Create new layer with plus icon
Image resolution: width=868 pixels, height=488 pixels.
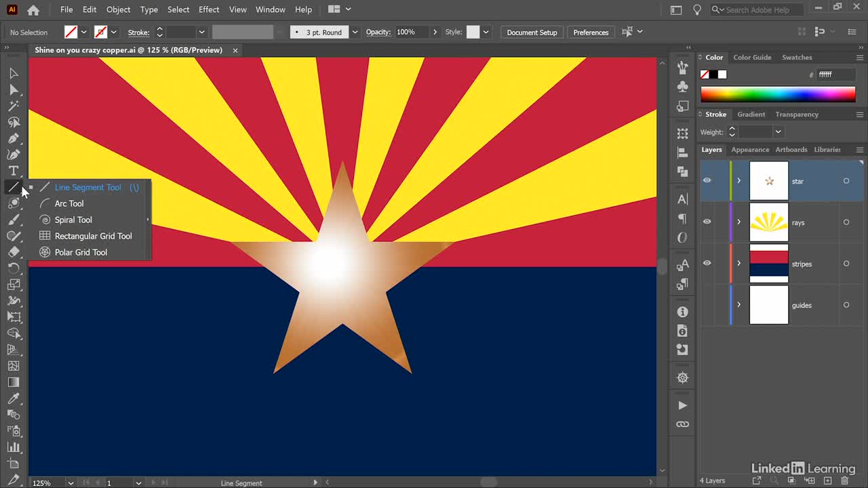tap(827, 481)
